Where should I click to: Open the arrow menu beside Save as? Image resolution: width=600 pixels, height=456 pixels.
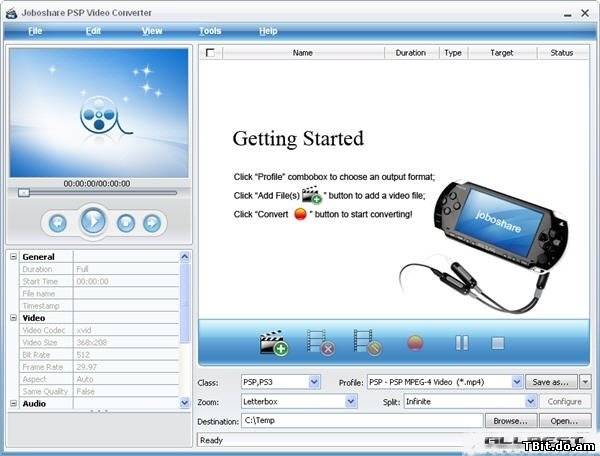click(x=585, y=382)
